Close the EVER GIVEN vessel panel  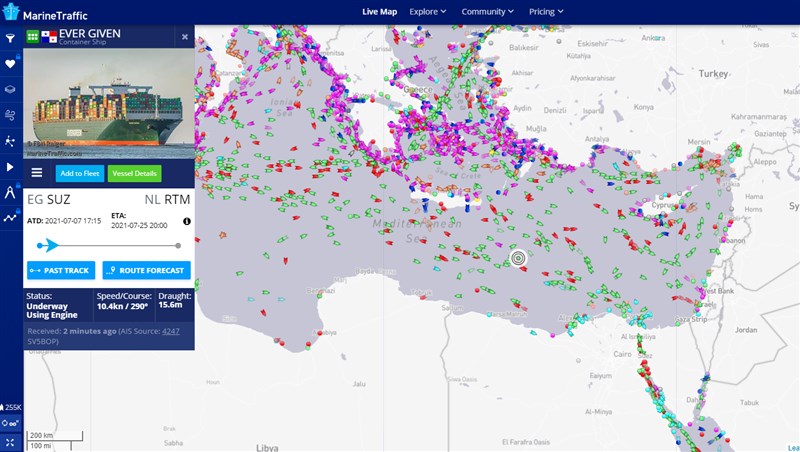(185, 37)
